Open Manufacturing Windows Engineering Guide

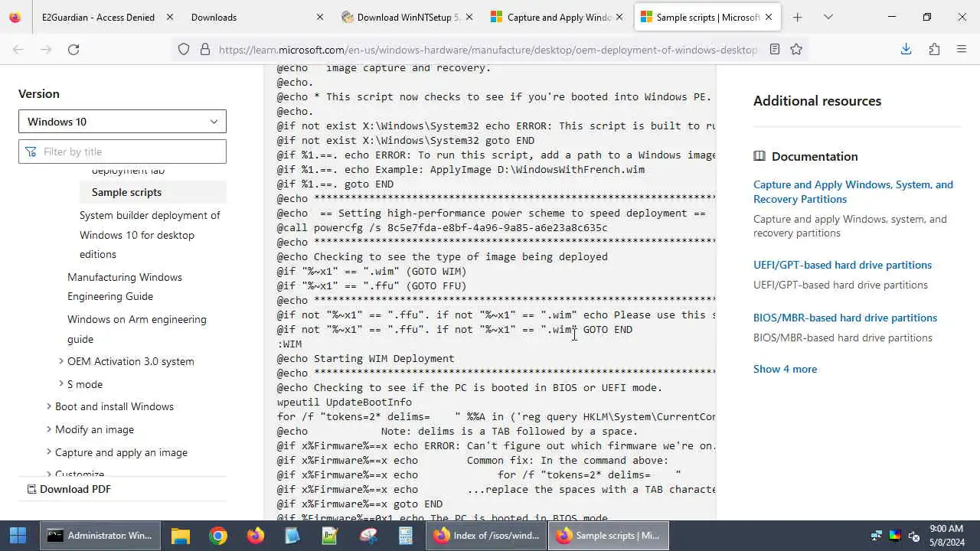[x=124, y=287]
